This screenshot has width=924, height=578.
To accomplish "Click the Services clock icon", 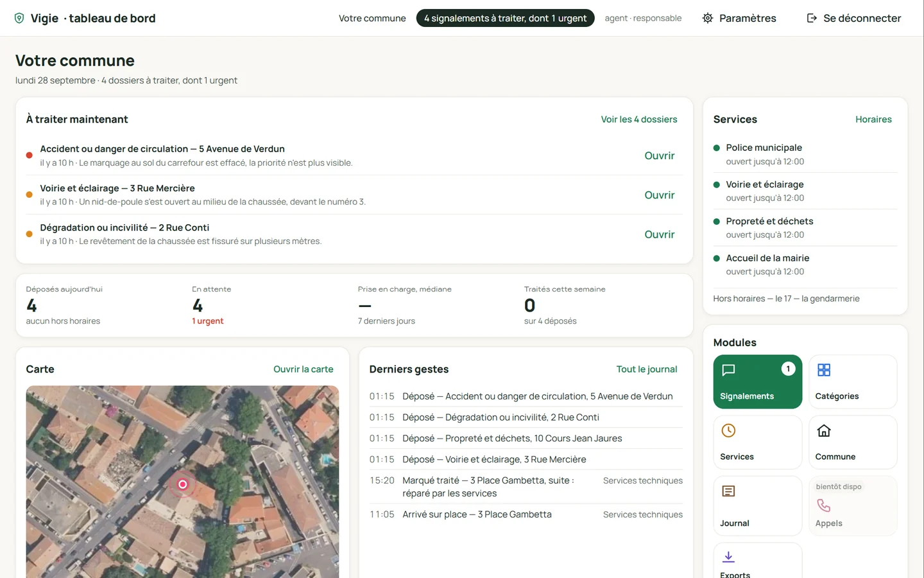I will click(x=728, y=430).
